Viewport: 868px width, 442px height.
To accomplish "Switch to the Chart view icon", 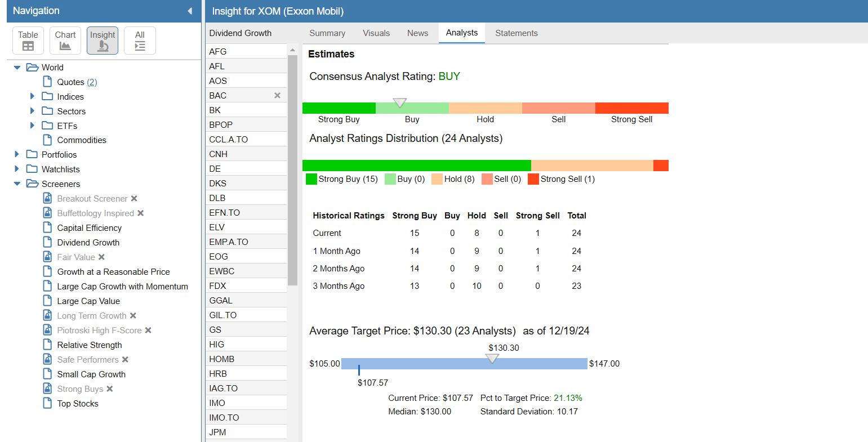I will (x=65, y=41).
